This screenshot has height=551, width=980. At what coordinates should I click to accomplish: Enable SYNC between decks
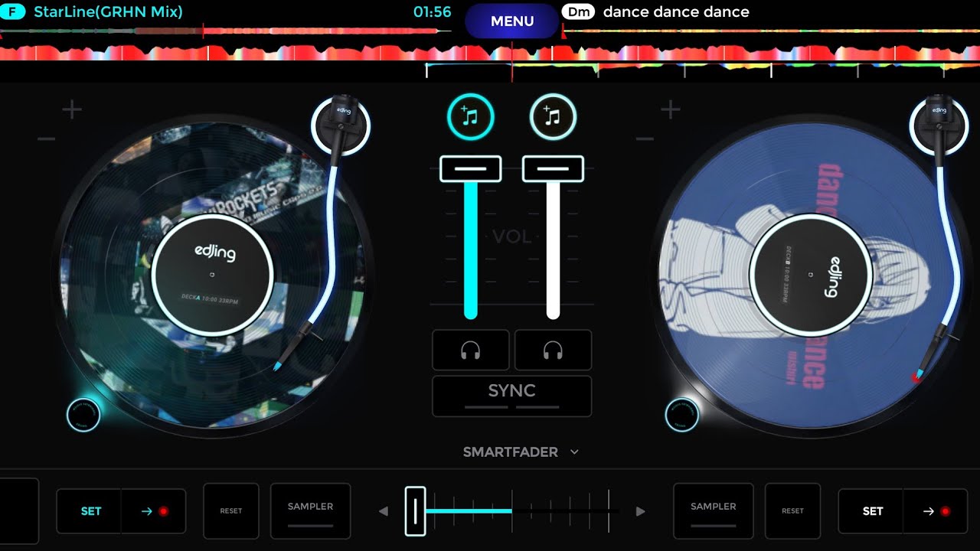click(x=512, y=396)
